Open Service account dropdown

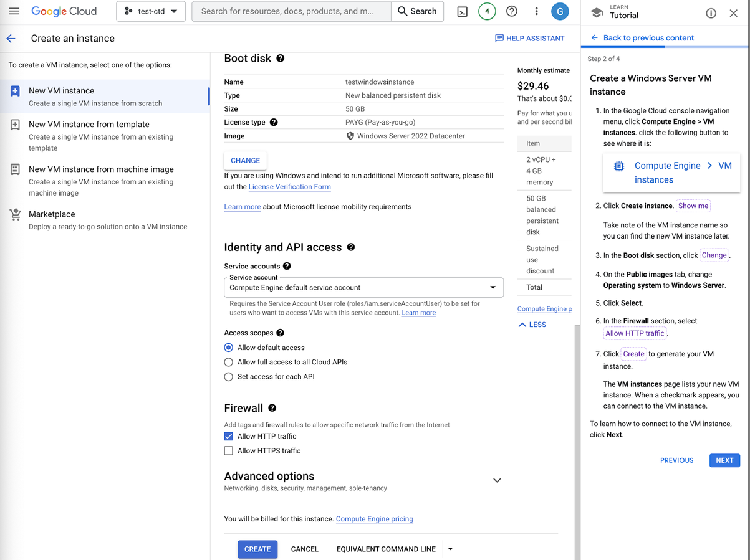pos(363,288)
